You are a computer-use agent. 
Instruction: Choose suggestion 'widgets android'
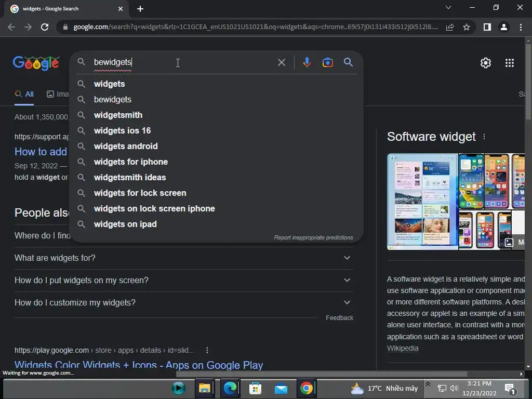point(216,146)
